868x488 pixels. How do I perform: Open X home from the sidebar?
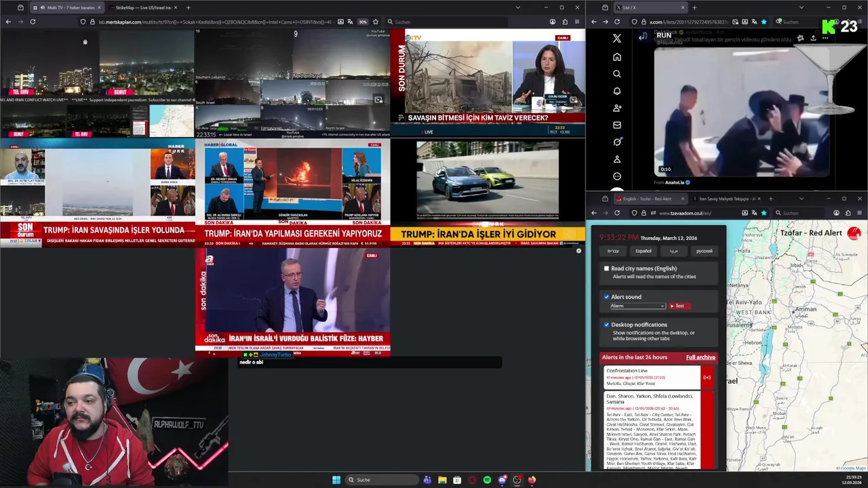point(616,57)
